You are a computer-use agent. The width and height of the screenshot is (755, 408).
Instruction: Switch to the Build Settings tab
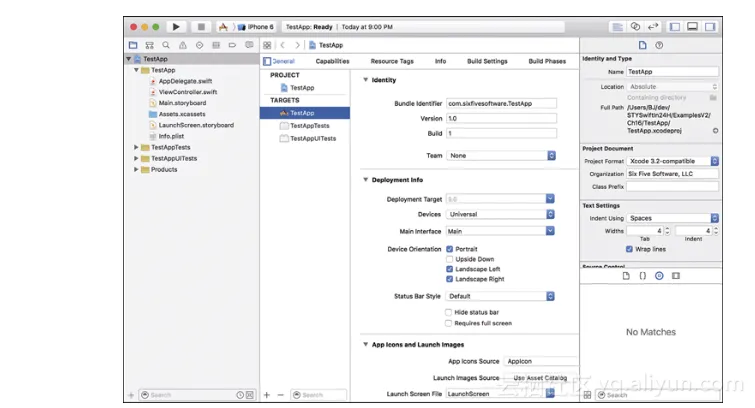487,61
